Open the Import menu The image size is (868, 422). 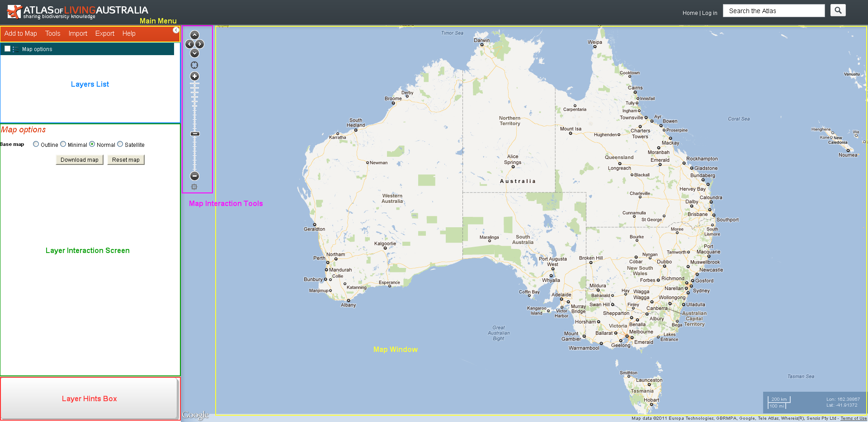[x=78, y=33]
